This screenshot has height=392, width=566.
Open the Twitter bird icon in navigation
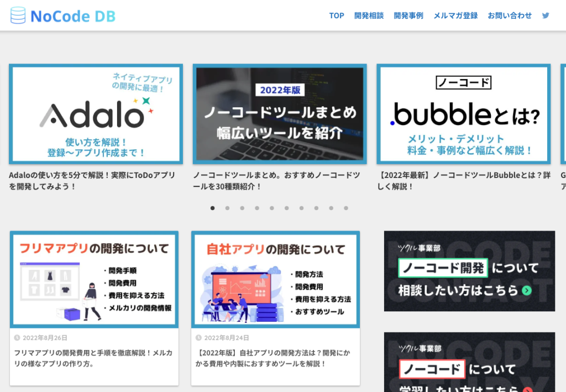(546, 15)
